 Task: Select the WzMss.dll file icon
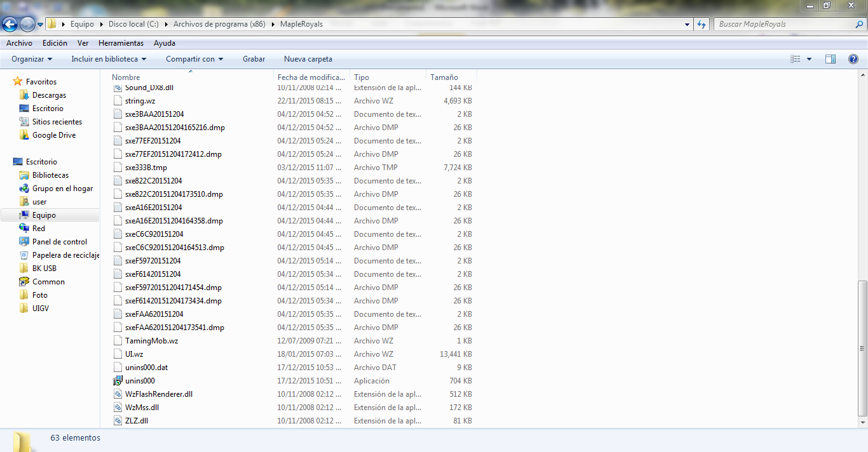click(117, 408)
